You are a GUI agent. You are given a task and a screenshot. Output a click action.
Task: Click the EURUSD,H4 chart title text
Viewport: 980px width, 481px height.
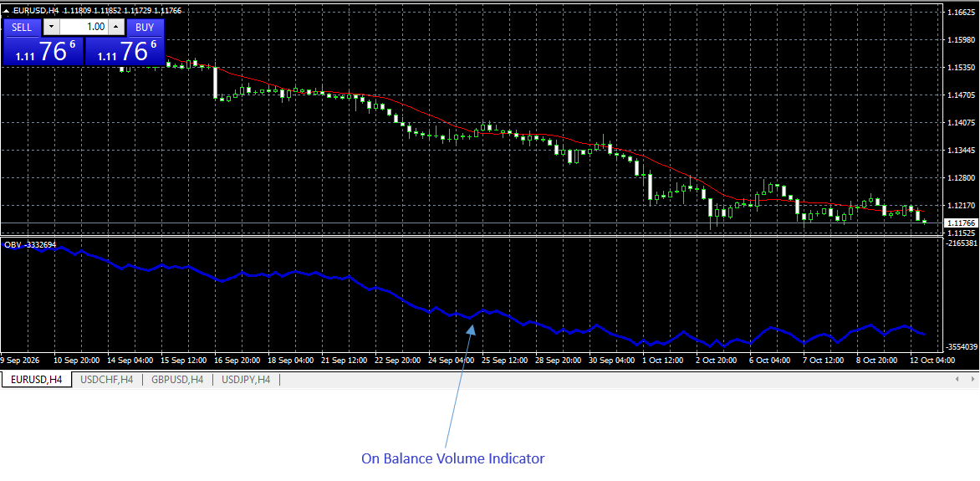coord(35,11)
